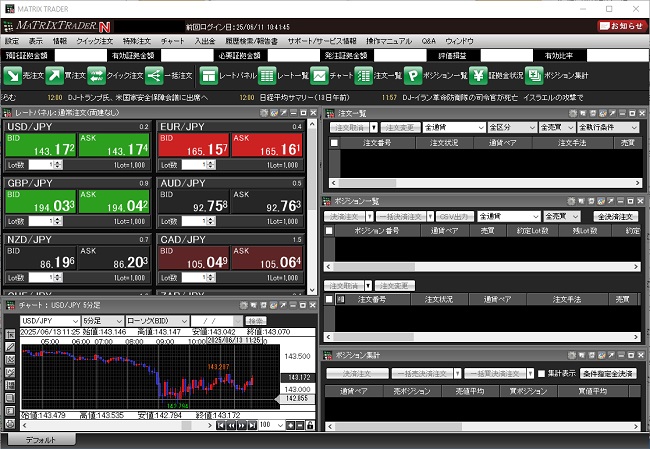The image size is (650, 449).
Task: Click the chart zoom out minus icon
Action: pyautogui.click(x=300, y=425)
